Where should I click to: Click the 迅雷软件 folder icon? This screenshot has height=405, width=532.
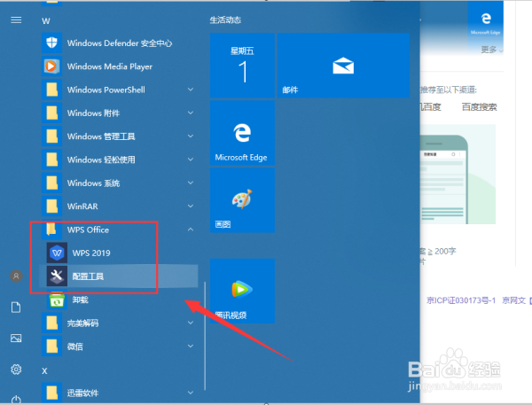(52, 393)
